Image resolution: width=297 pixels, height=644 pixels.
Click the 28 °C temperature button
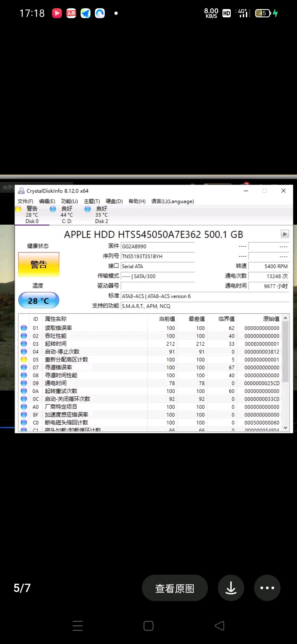tap(39, 300)
